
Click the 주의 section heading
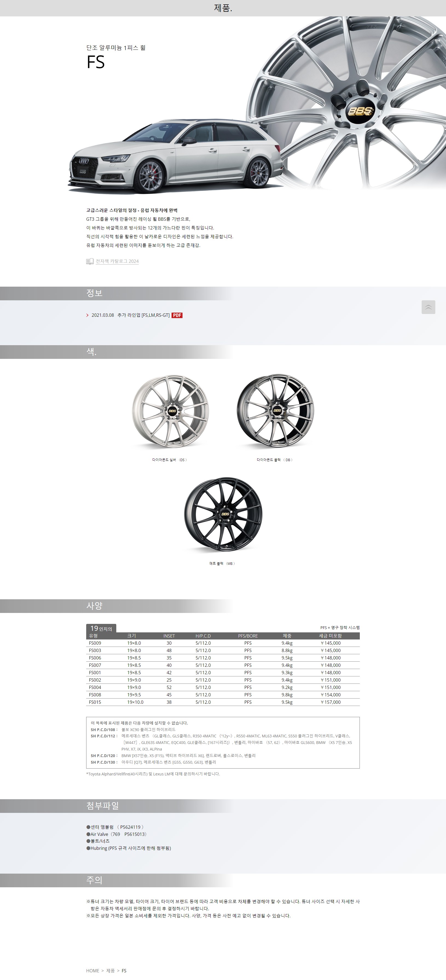[94, 880]
